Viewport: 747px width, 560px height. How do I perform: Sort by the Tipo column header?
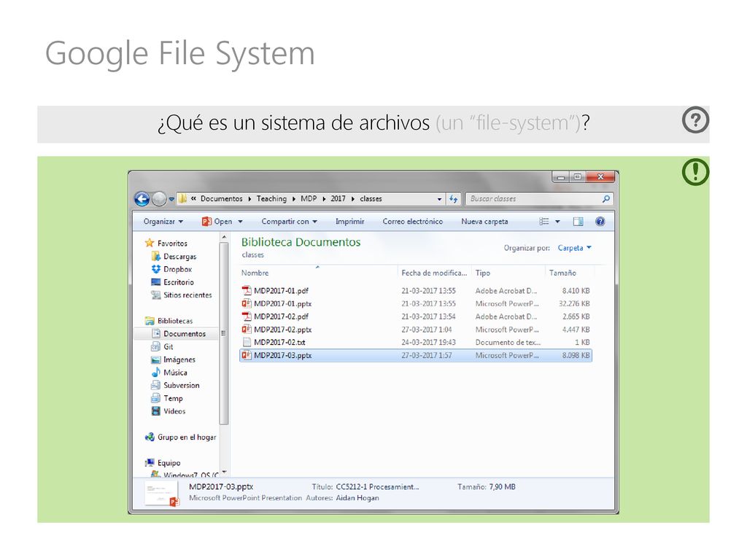(483, 273)
